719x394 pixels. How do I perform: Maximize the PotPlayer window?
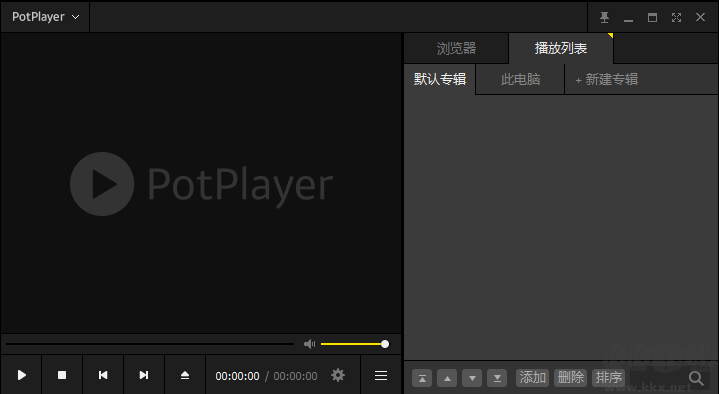point(652,17)
